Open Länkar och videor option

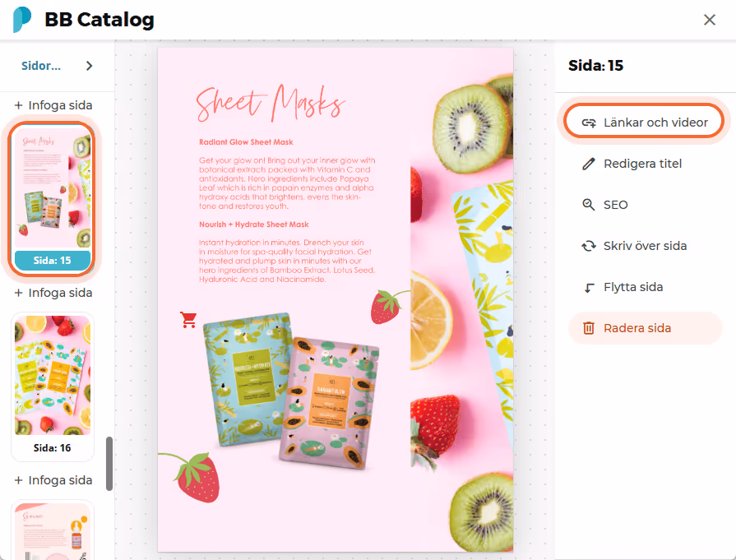point(644,123)
